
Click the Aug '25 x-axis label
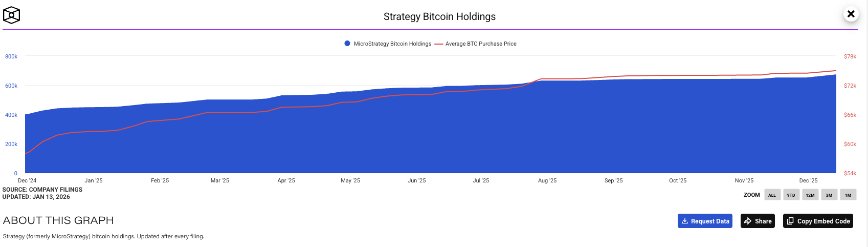(x=547, y=181)
